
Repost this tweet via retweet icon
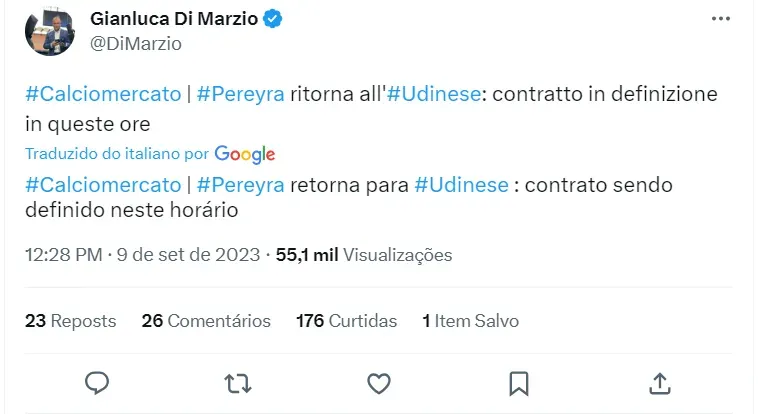pos(237,383)
